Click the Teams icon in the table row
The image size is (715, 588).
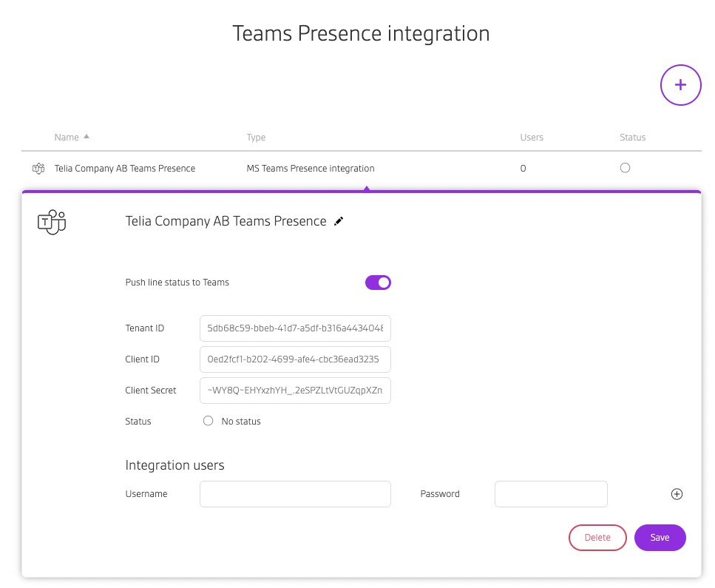tap(38, 169)
